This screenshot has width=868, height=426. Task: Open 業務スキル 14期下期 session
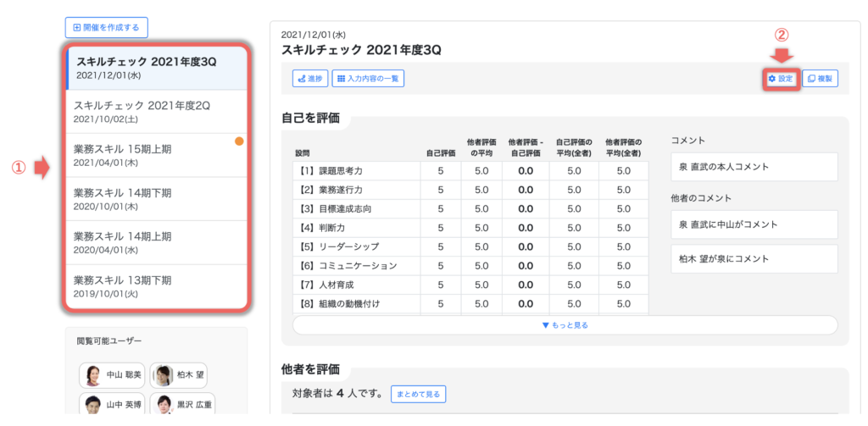157,199
